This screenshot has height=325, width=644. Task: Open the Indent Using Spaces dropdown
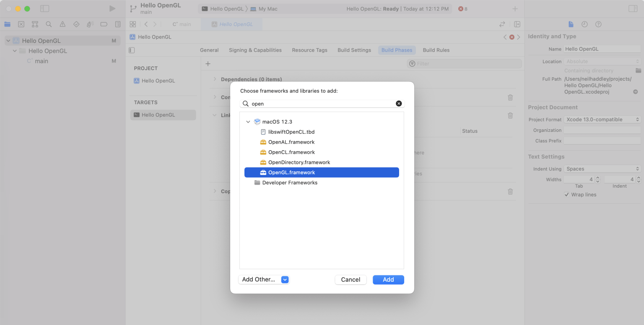(x=602, y=169)
